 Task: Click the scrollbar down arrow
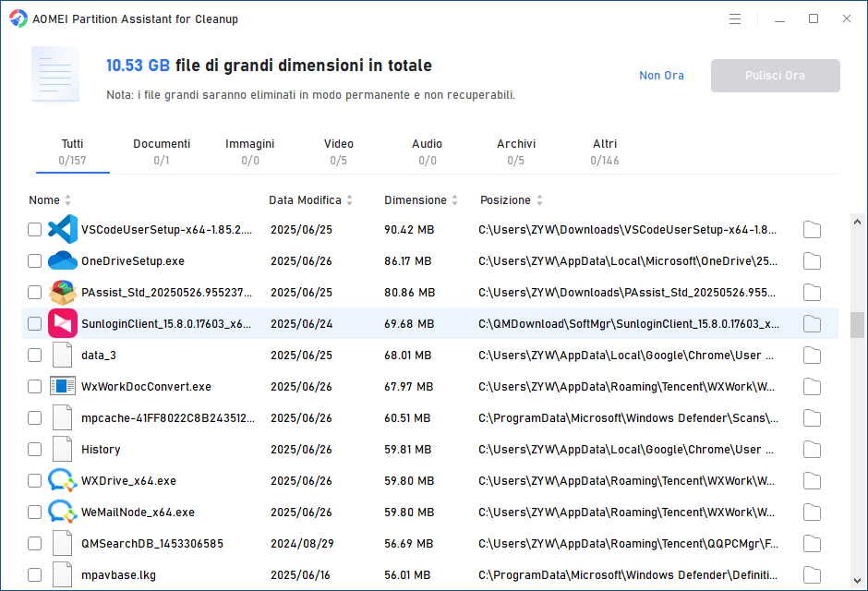857,581
